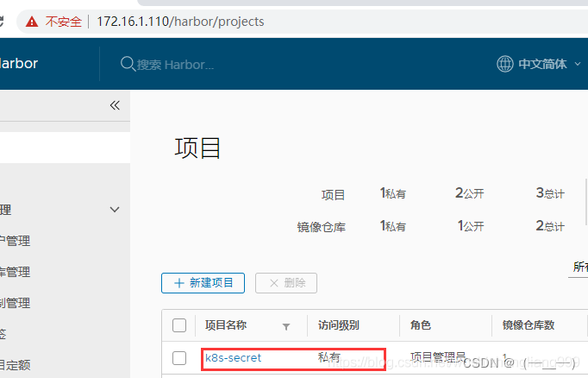Click the 镜像仓库 statistics label
This screenshot has height=378, width=588.
[322, 227]
